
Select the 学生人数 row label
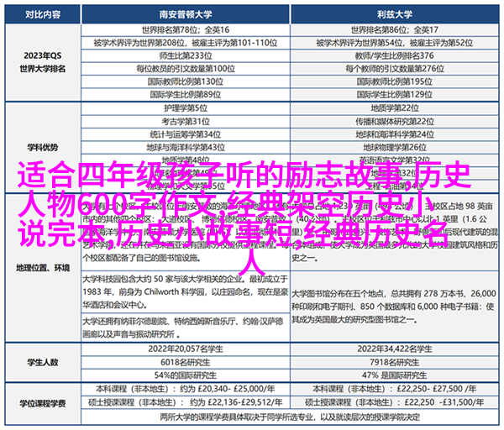[43, 363]
